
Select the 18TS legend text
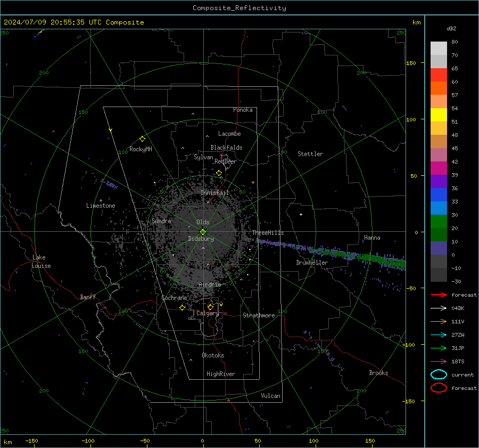coord(458,362)
